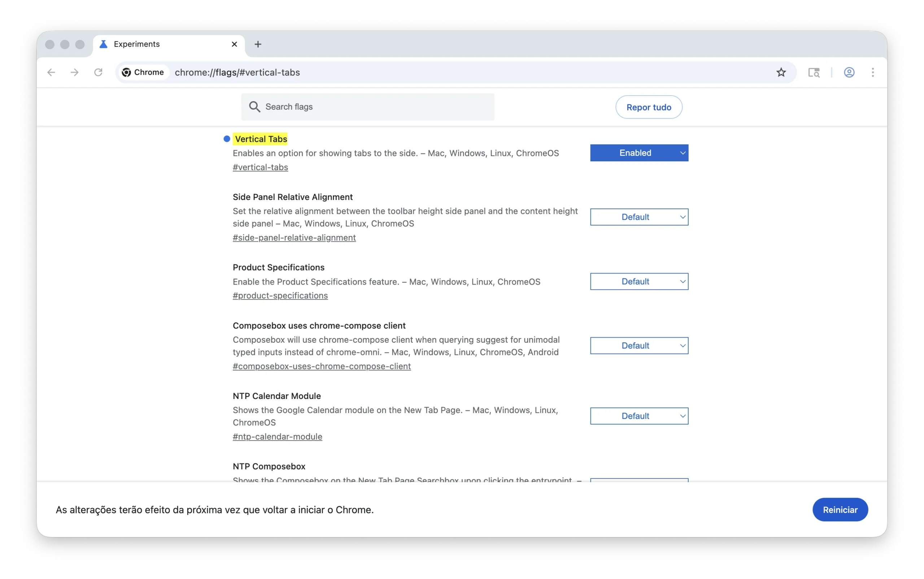Follow the #vertical-tabs anchor link
The image size is (924, 579).
(260, 167)
